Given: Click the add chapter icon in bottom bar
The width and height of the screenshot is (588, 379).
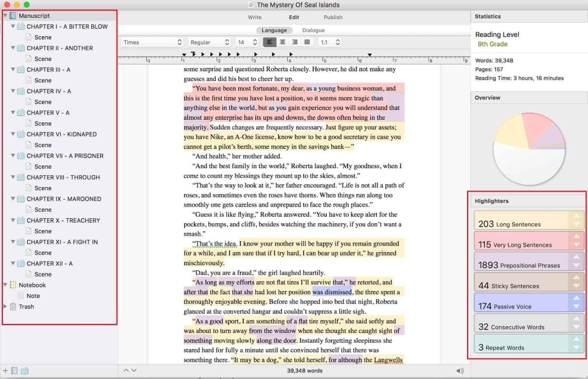Looking at the screenshot, I should (x=24, y=370).
